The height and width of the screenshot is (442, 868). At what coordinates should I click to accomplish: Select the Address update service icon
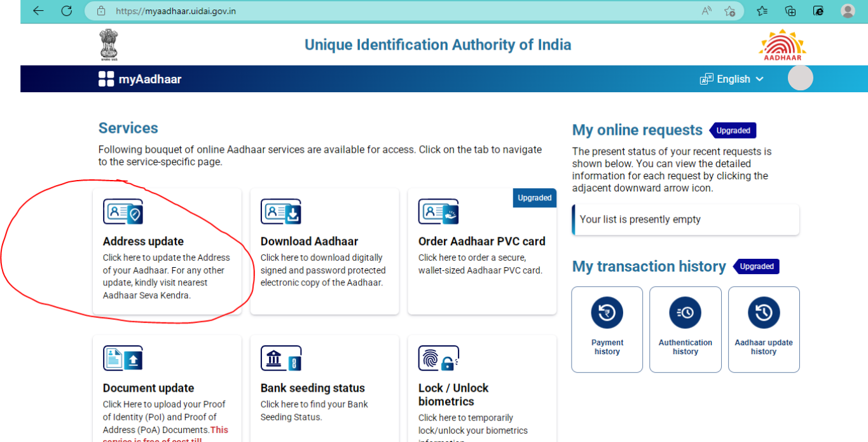123,212
